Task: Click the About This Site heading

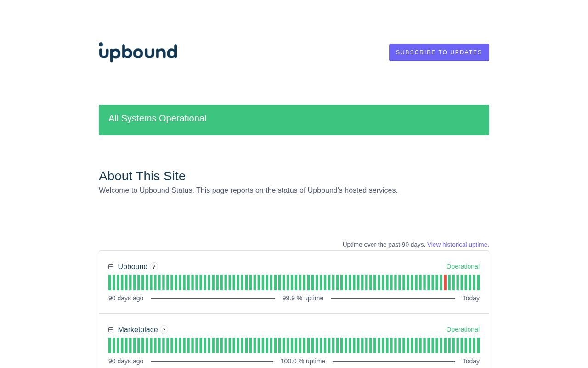Action: [x=142, y=176]
